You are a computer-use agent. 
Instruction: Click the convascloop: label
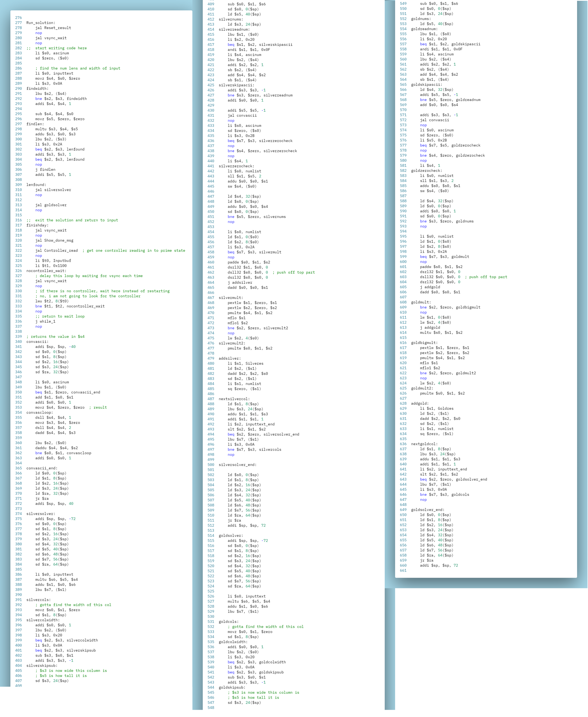(40, 412)
